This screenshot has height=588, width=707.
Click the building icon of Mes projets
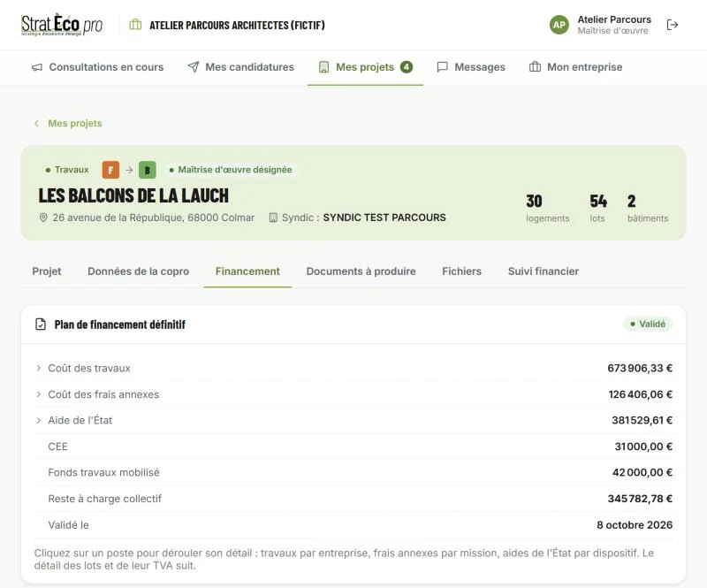coord(323,67)
